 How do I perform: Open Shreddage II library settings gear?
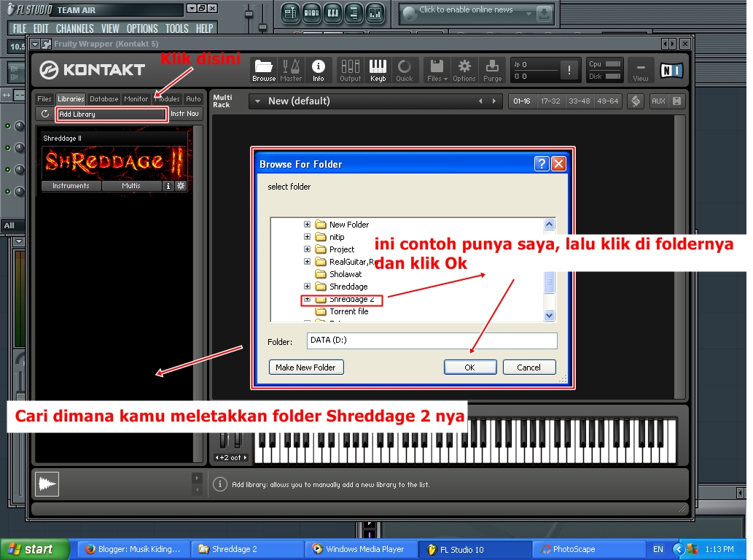coord(181,186)
